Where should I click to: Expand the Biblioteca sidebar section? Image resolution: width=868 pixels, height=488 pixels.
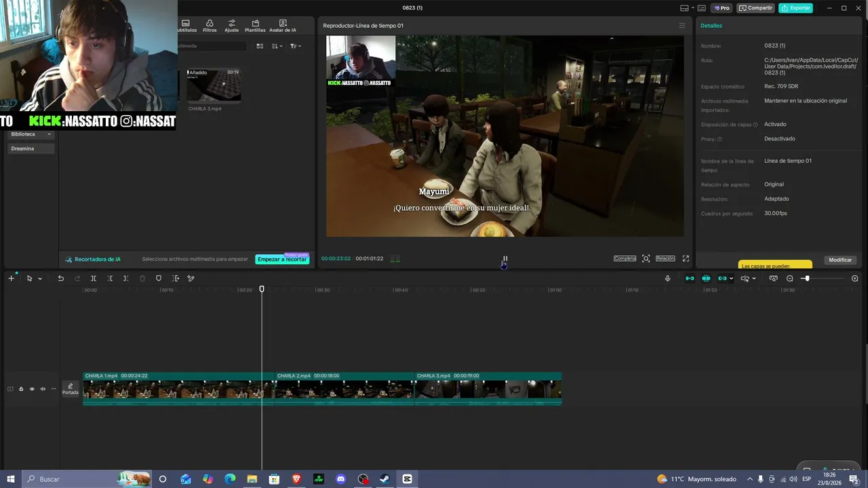[x=31, y=134]
